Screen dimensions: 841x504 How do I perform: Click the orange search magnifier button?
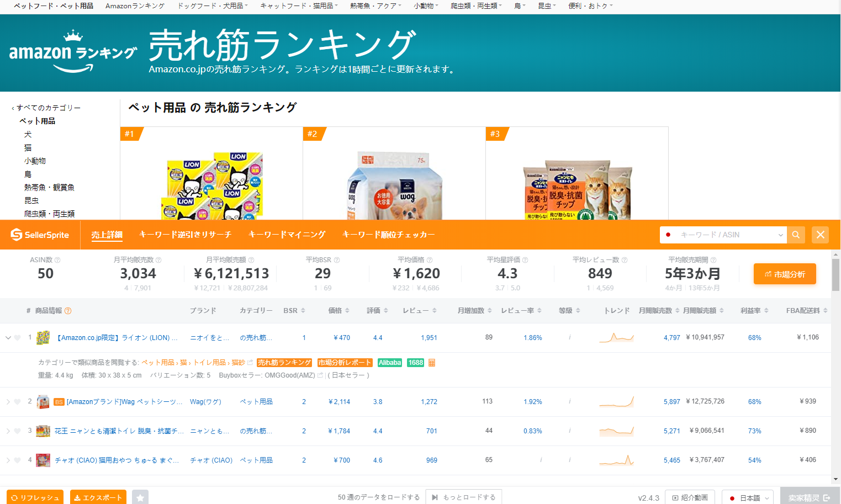click(x=796, y=235)
